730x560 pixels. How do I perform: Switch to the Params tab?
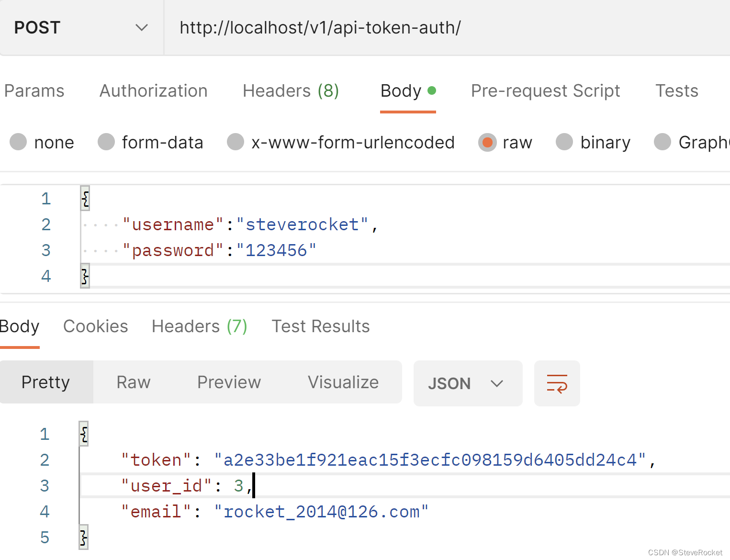tap(34, 91)
